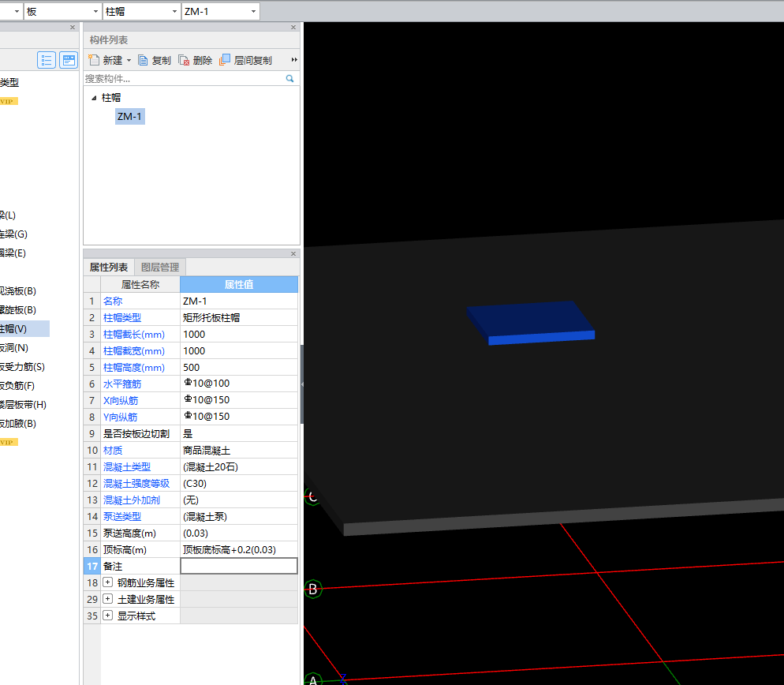This screenshot has height=685, width=784.
Task: Click 柱帽截长 value 1000
Action: 239,335
